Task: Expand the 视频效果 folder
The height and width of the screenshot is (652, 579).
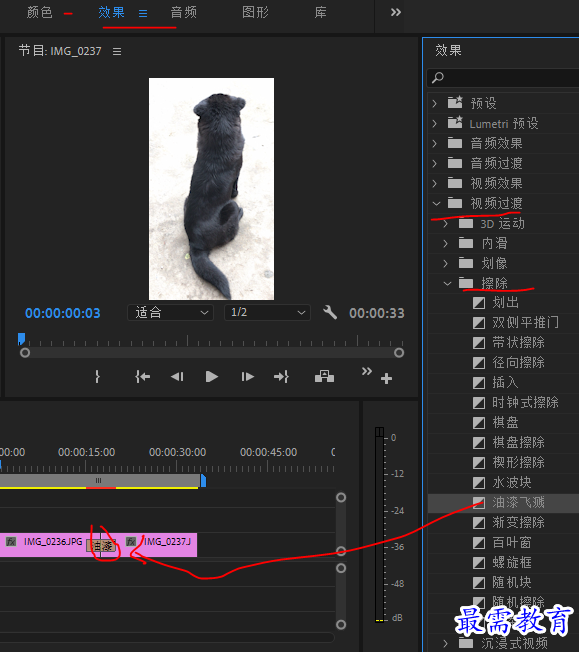Action: [x=435, y=183]
